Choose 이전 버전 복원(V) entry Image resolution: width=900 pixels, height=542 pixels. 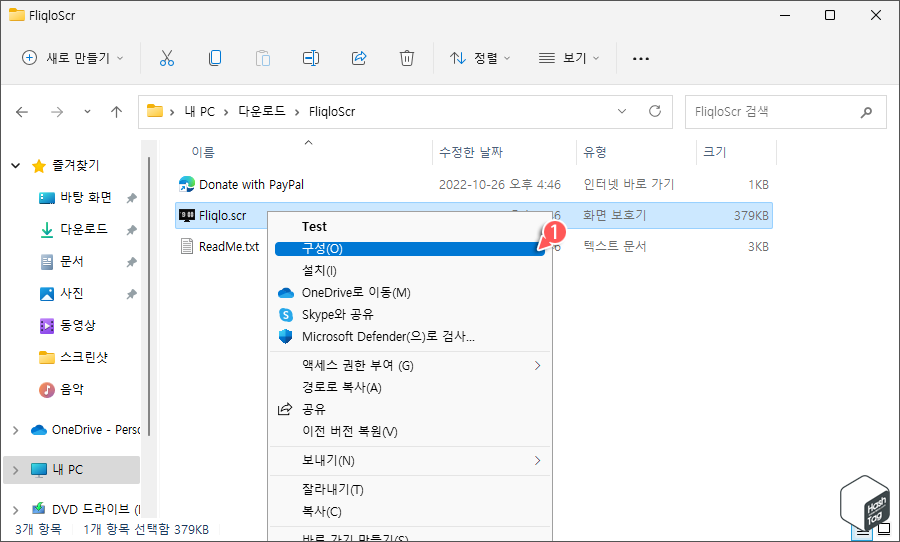click(410, 431)
